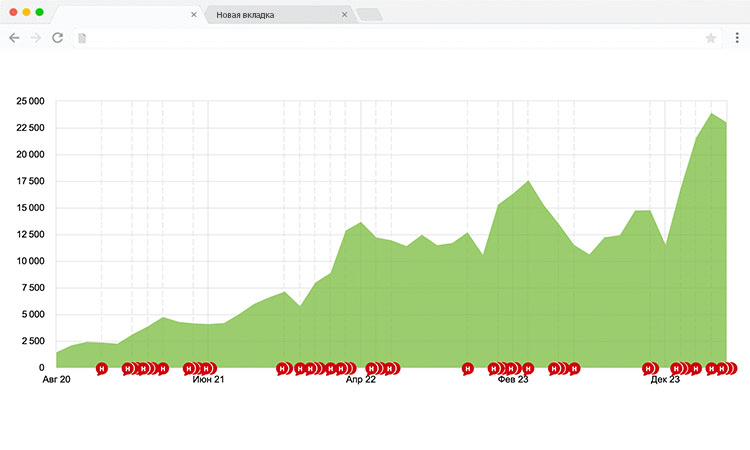Select the active untitled first tab

[120, 15]
